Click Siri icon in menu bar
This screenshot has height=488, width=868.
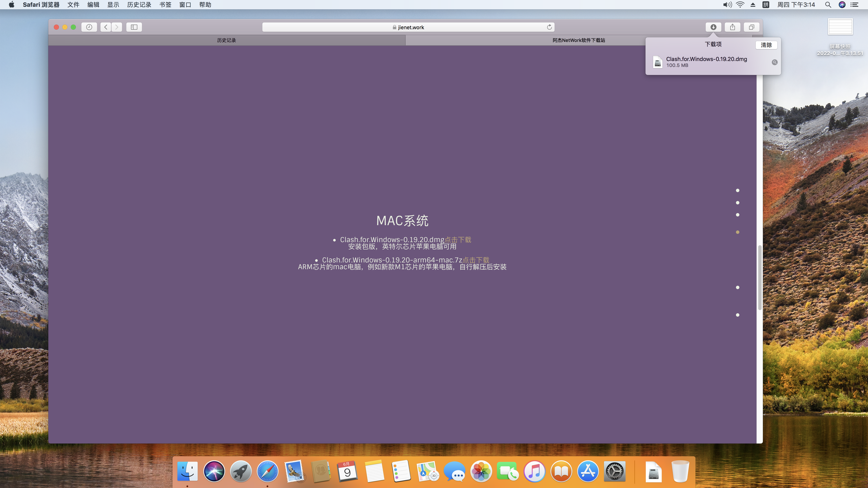pos(842,5)
